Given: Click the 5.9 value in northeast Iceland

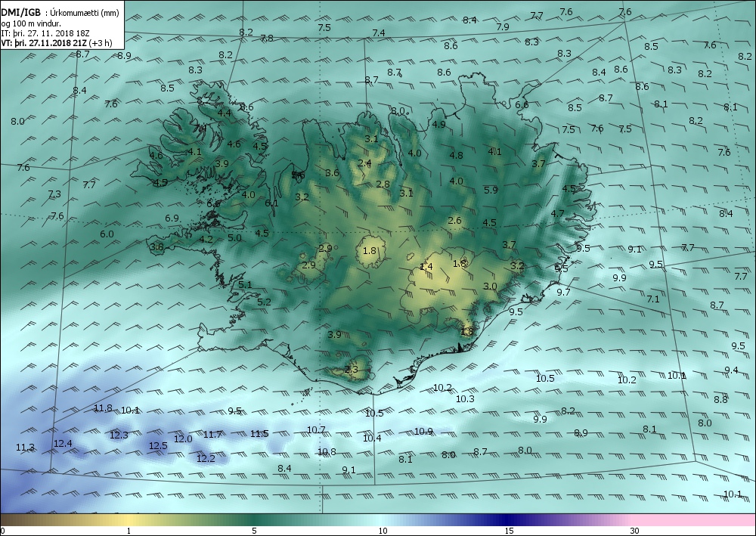Looking at the screenshot, I should click(x=491, y=191).
